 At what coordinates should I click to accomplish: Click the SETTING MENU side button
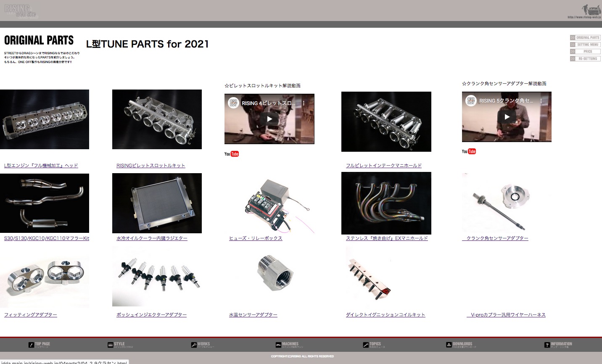coord(585,45)
